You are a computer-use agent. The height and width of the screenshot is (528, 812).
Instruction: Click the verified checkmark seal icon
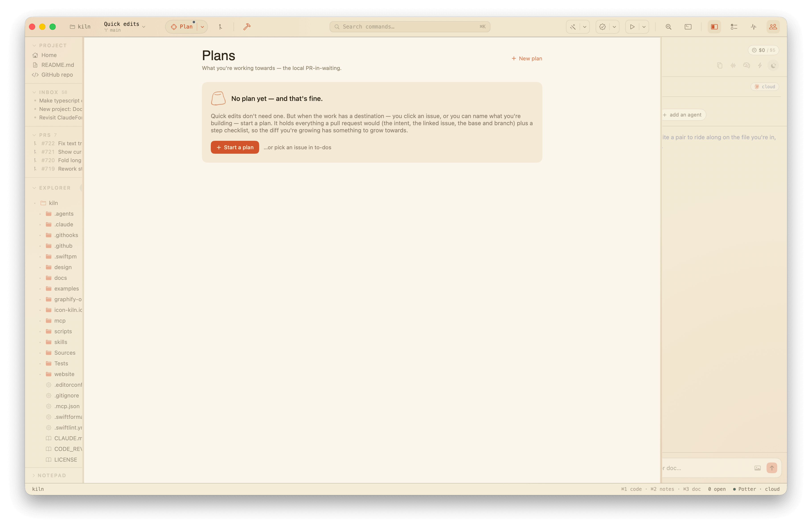click(x=603, y=27)
